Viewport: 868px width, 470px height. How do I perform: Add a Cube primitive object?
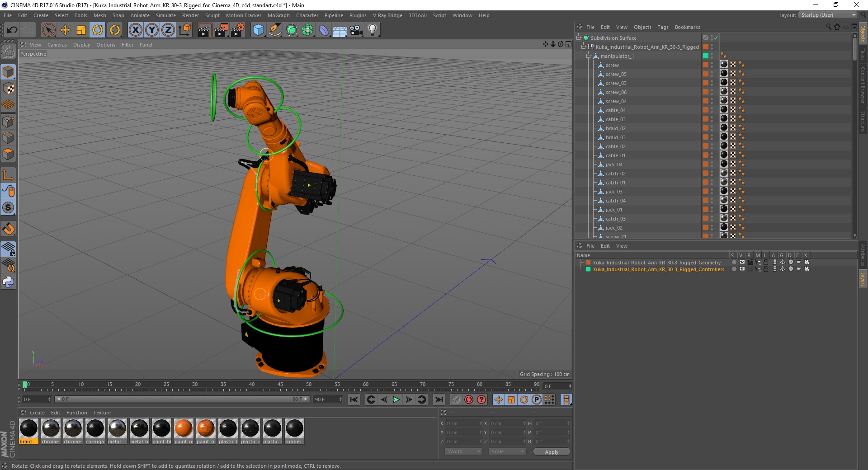pos(258,30)
